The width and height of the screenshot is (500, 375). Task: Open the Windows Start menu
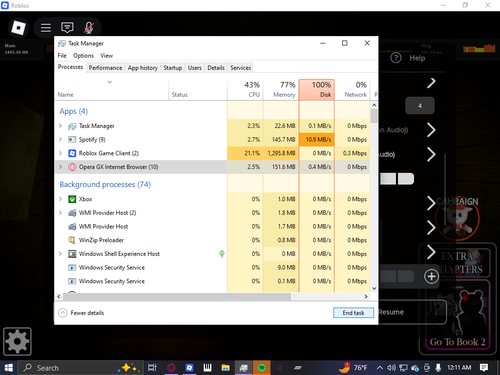tap(8, 368)
